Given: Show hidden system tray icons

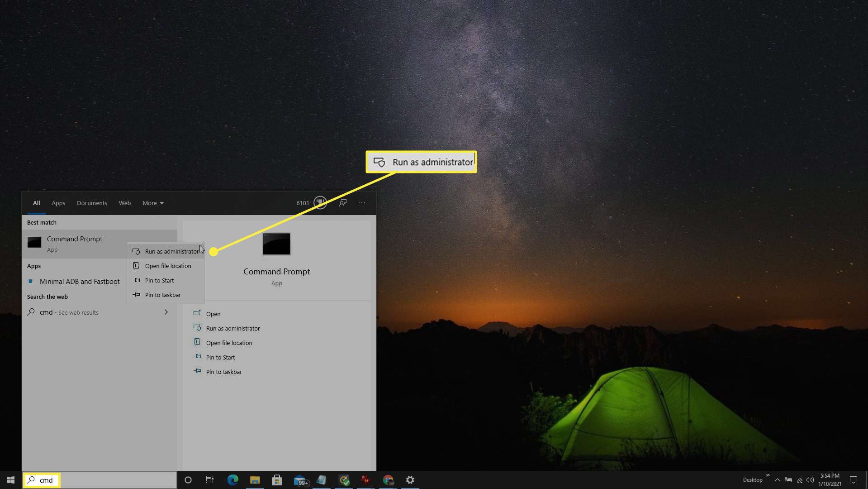Looking at the screenshot, I should click(x=778, y=480).
